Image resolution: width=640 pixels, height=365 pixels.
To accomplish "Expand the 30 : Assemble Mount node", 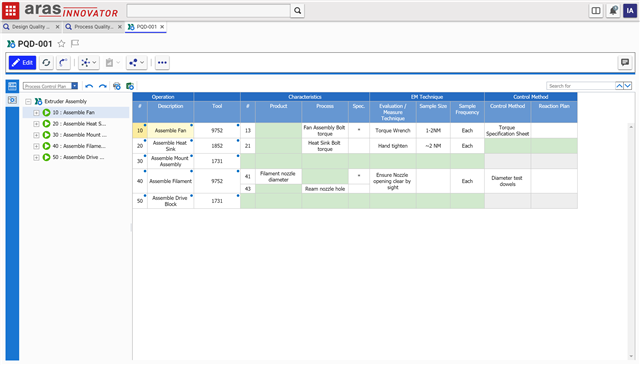I will point(36,135).
